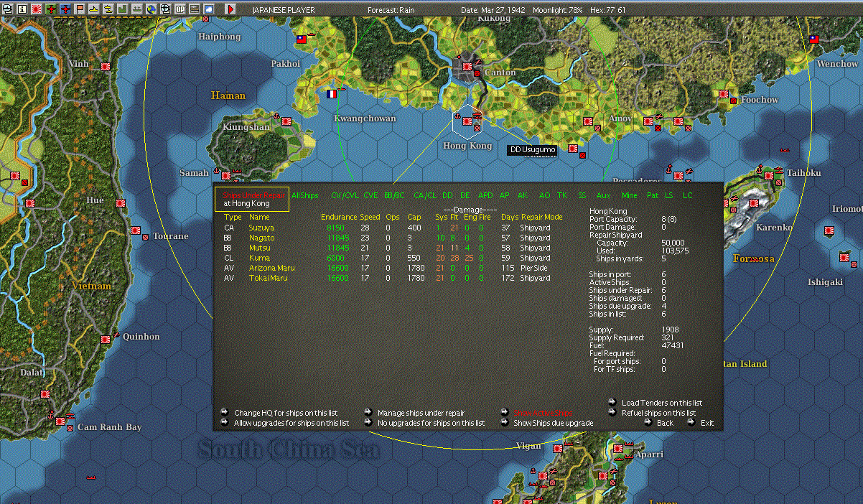Click the crosshair target toolbar icon

click(x=165, y=9)
